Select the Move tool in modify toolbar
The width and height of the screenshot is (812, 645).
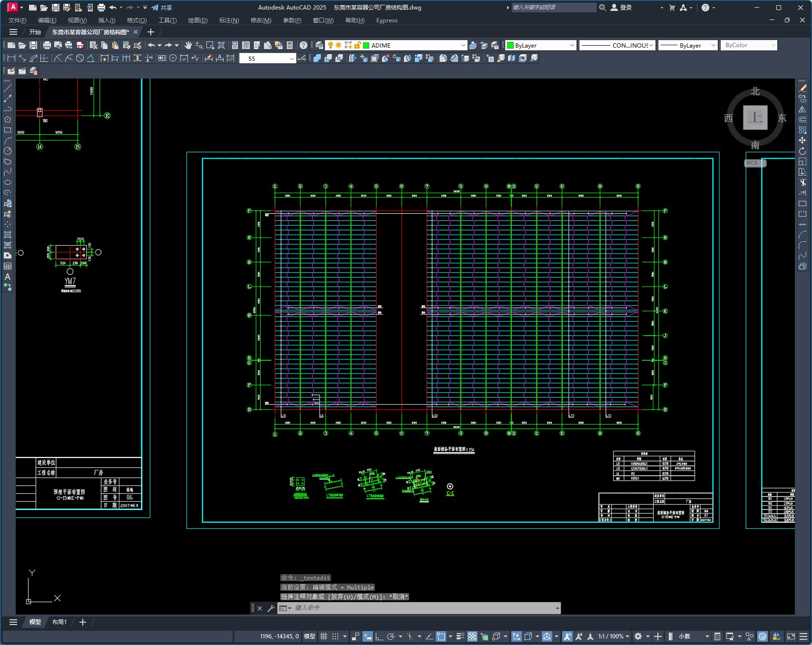802,140
